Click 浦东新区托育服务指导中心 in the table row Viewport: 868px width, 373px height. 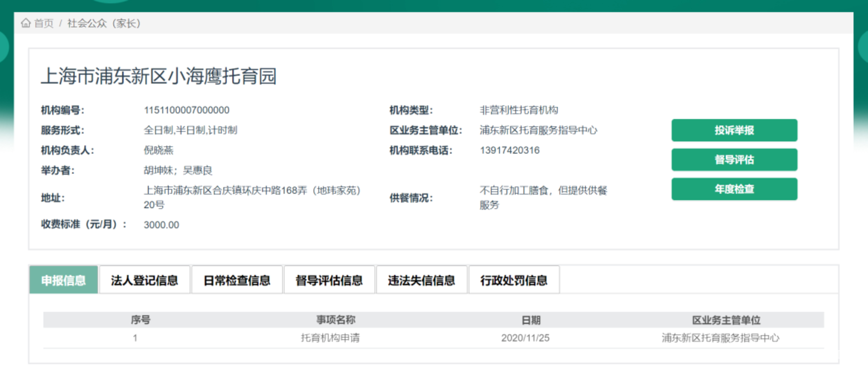[x=720, y=338]
